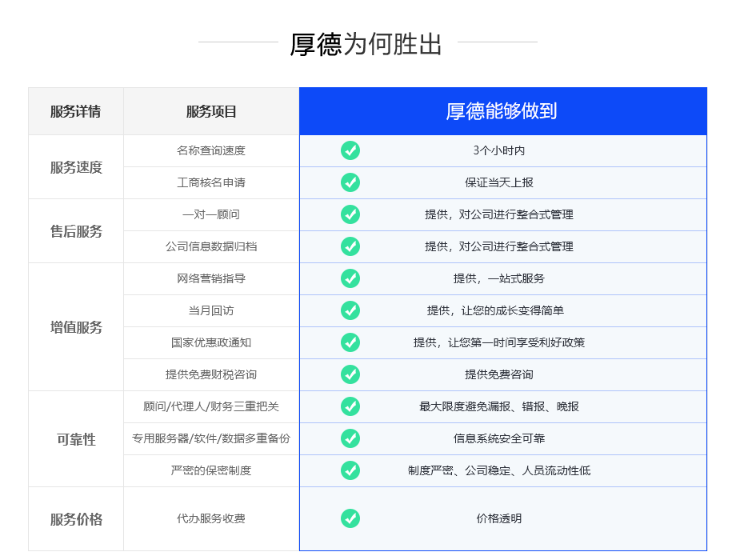Click the 厚德为何胜出 page heading
Viewport: 736px width, 560px height.
pyautogui.click(x=366, y=44)
